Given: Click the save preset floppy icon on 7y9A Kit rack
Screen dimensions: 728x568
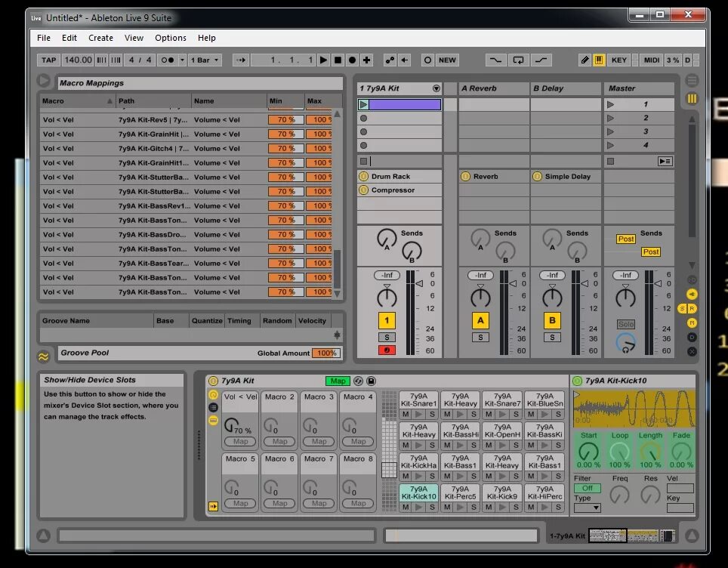Looking at the screenshot, I should pyautogui.click(x=370, y=381).
